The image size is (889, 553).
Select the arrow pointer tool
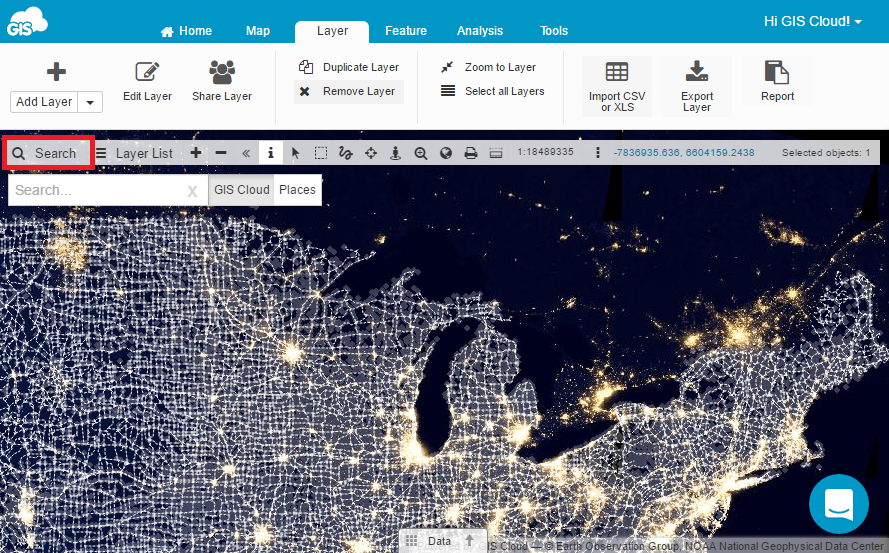[296, 153]
